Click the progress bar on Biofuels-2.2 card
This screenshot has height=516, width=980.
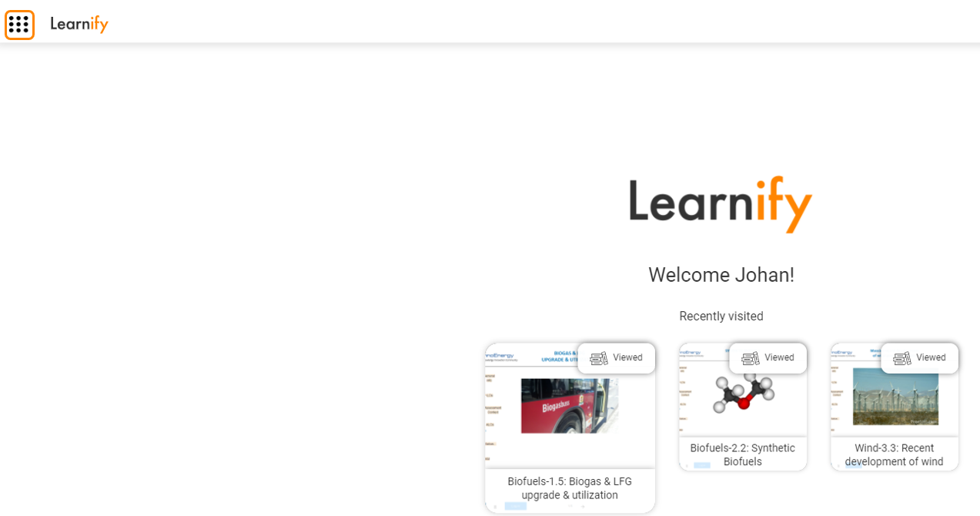click(701, 464)
